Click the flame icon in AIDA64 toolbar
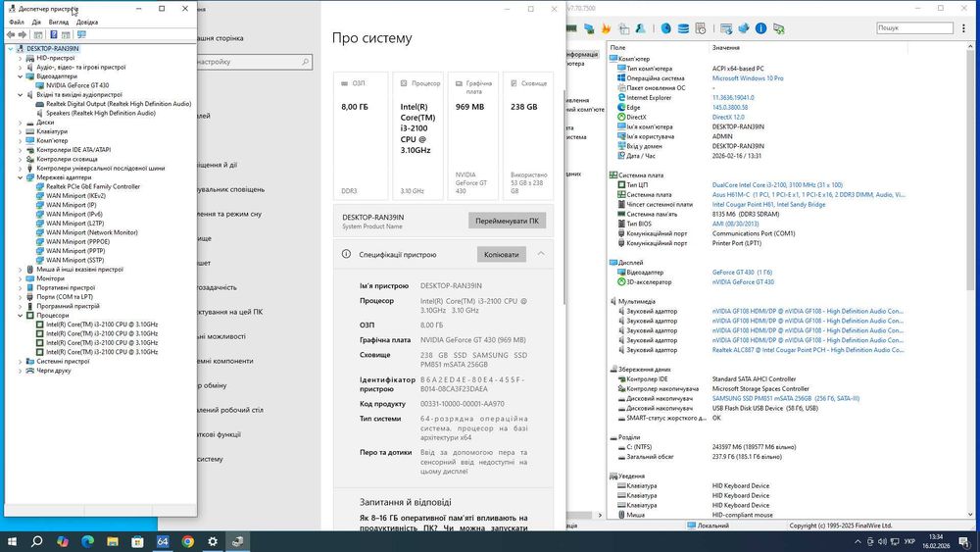980x552 pixels. click(x=606, y=28)
